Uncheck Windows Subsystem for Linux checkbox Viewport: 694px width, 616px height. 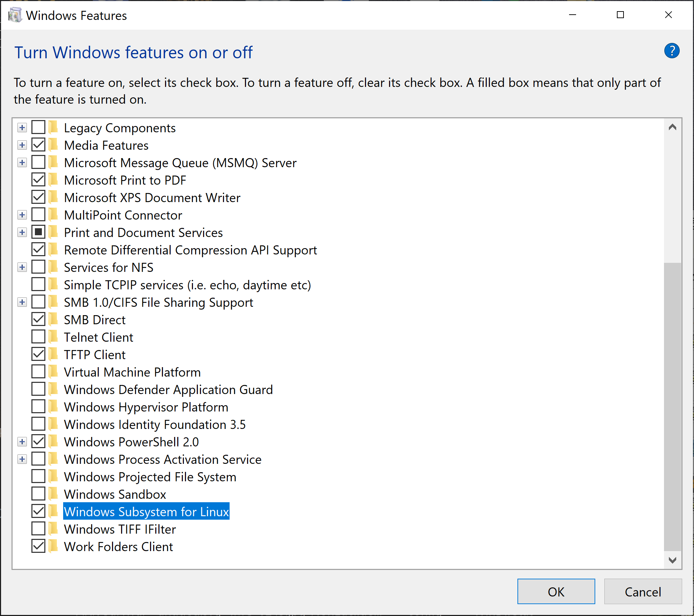[38, 511]
